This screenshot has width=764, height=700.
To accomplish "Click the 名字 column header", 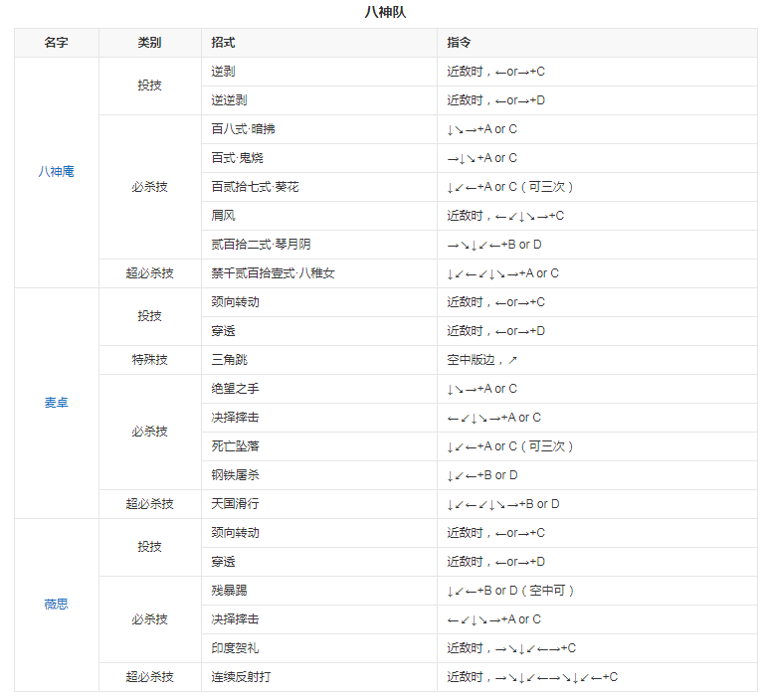I will click(56, 43).
